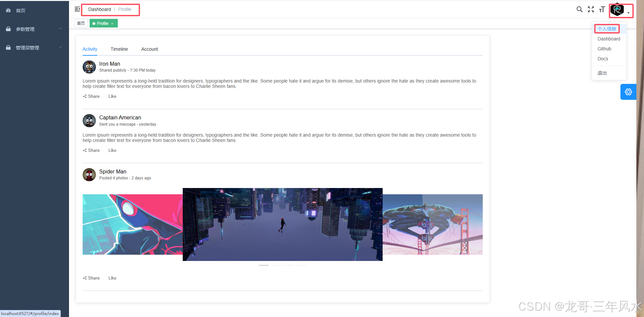The height and width of the screenshot is (317, 644).
Task: Open the header search icon
Action: click(579, 9)
